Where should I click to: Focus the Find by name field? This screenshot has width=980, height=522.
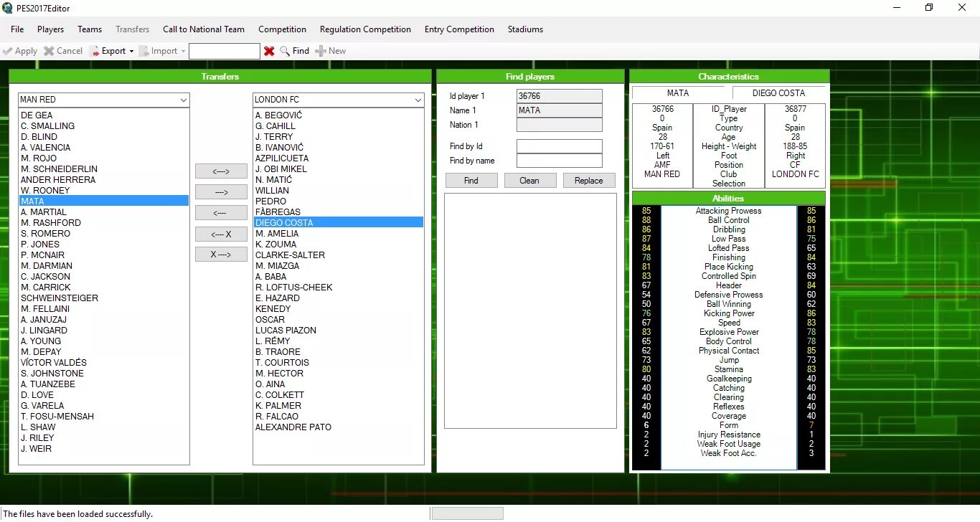point(560,161)
